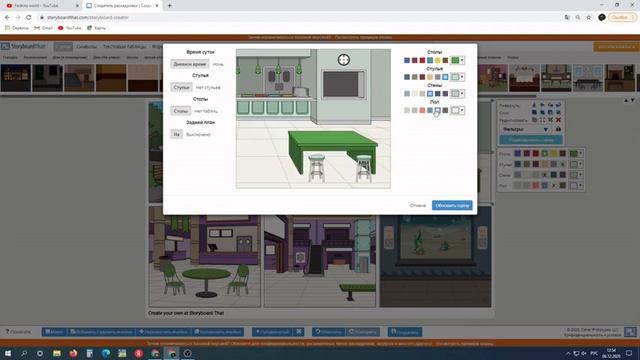Pick salmon swatch in Пол row of dialog
The width and height of the screenshot is (640, 360).
[x=422, y=110]
